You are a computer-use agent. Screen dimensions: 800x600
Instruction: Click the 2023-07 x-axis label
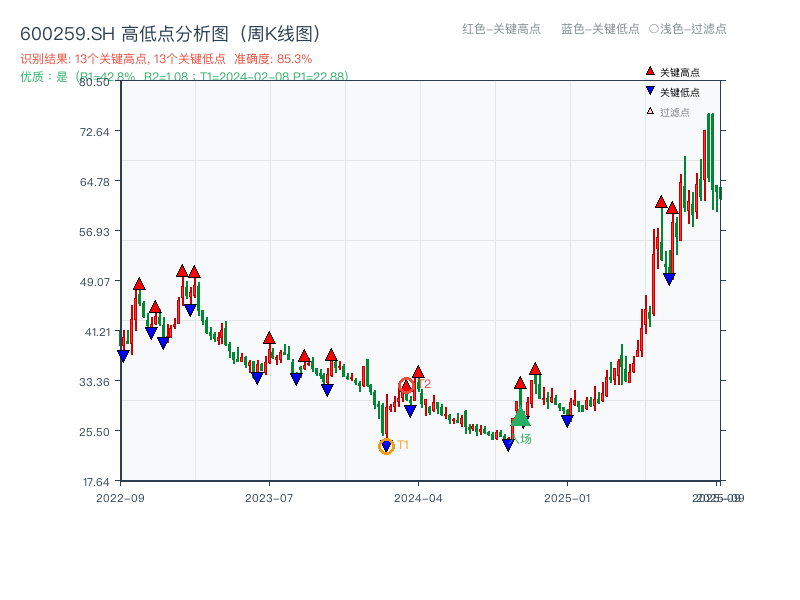point(269,498)
